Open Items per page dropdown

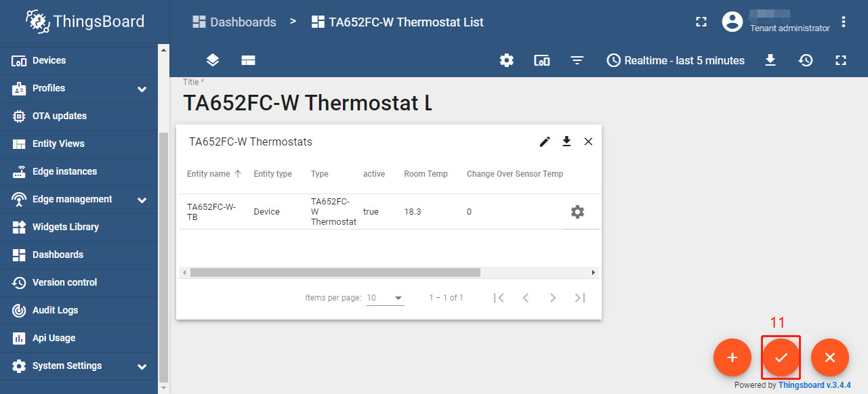coord(385,298)
